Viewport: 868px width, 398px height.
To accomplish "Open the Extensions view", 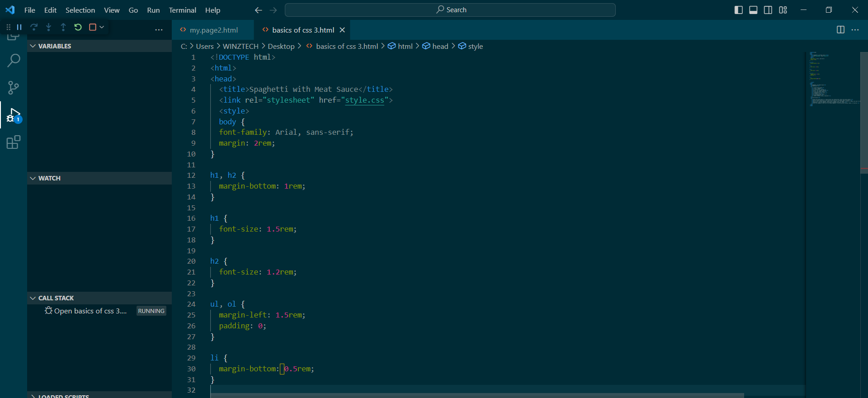I will coord(14,142).
